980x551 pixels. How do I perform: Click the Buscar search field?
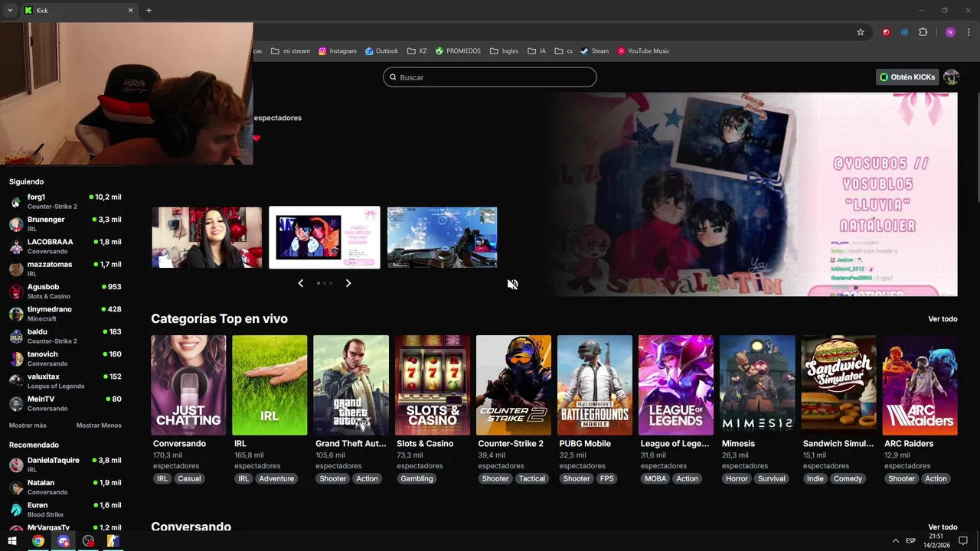click(490, 77)
